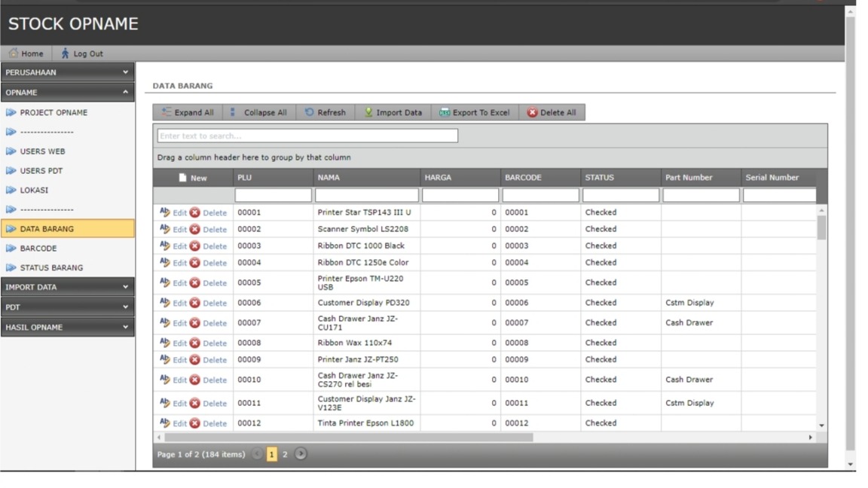Click the STATUS column filter field
868x488 pixels.
[x=621, y=195]
